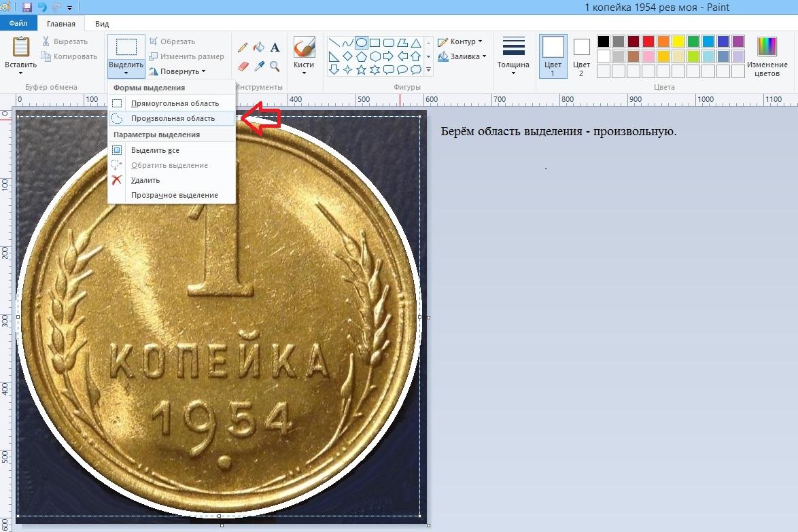
Task: Select Color 2 (Цвет 2) box
Action: tap(581, 56)
